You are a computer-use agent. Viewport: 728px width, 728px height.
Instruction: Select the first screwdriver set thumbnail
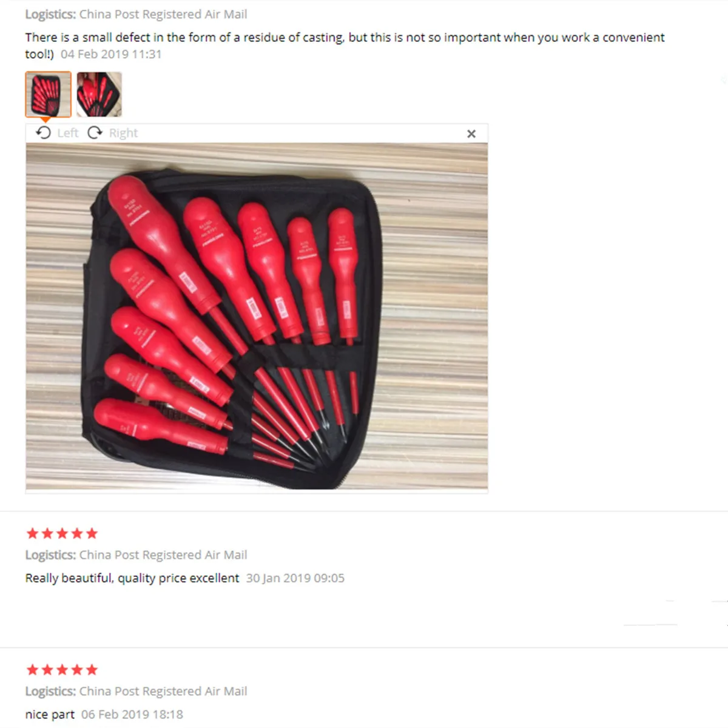pos(48,94)
